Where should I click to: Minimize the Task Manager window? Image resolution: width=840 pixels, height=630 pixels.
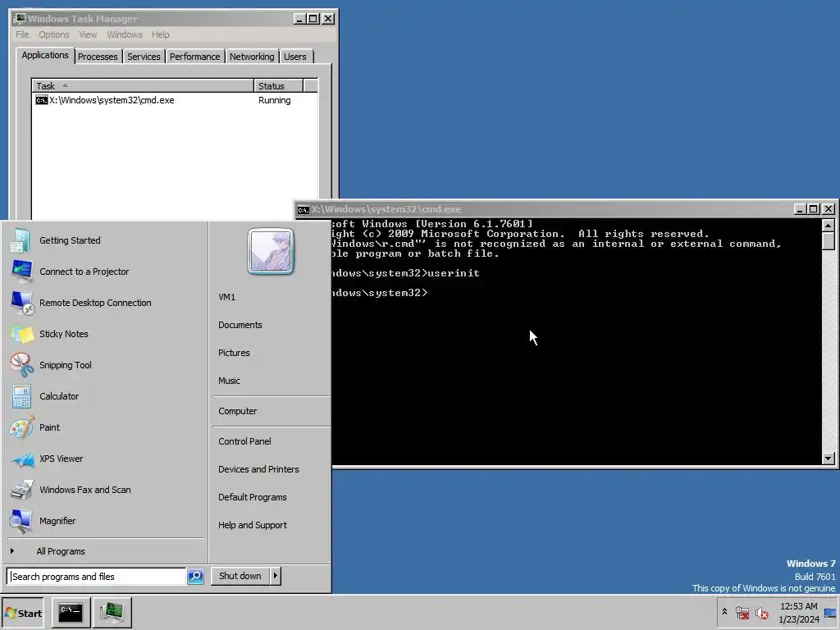(299, 19)
